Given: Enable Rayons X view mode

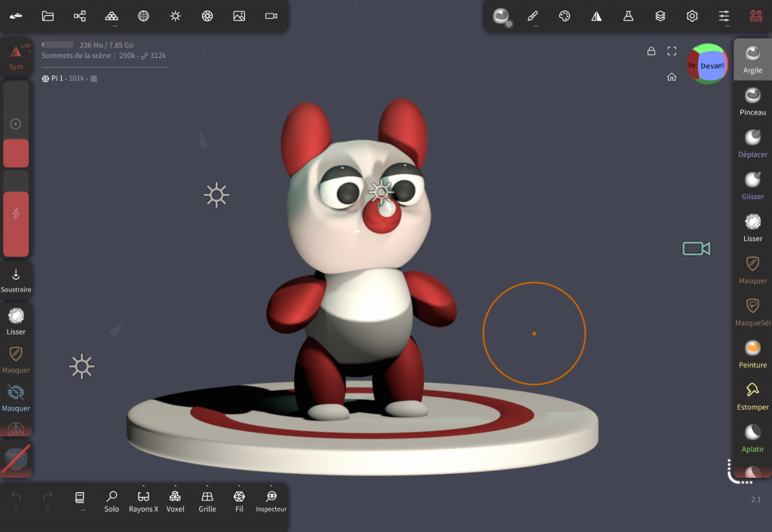Looking at the screenshot, I should pos(143,501).
